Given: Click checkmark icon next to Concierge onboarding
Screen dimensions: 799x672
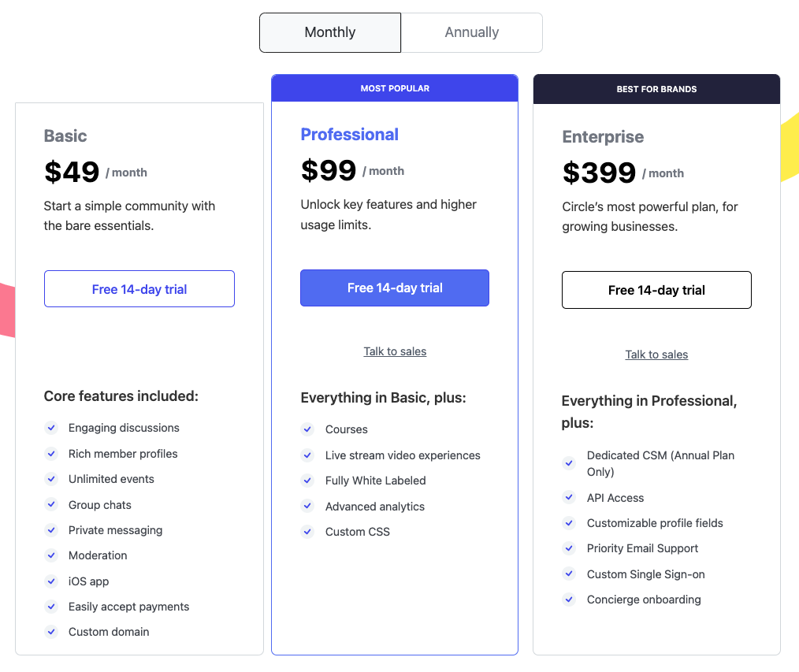Looking at the screenshot, I should click(569, 600).
